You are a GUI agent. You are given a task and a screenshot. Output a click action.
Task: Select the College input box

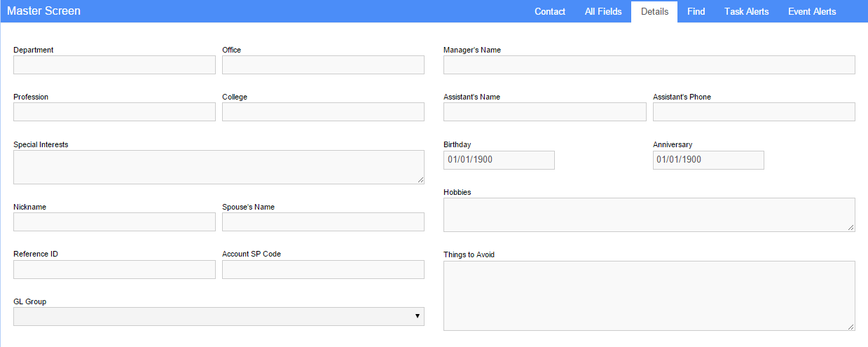coord(323,112)
